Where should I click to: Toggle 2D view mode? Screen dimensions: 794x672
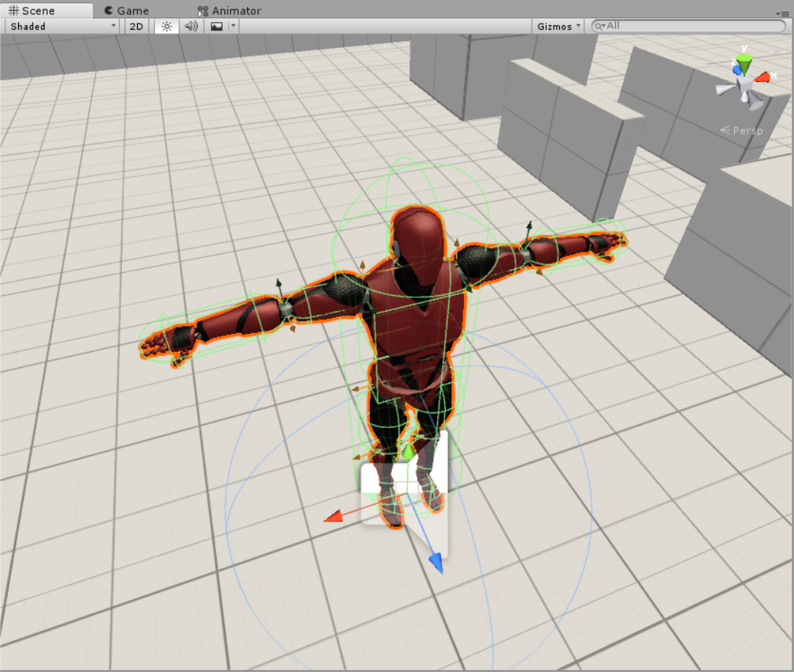(135, 26)
